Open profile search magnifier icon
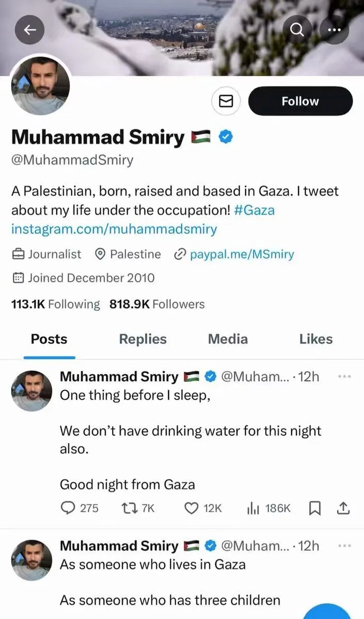This screenshot has height=619, width=364. pos(297,30)
